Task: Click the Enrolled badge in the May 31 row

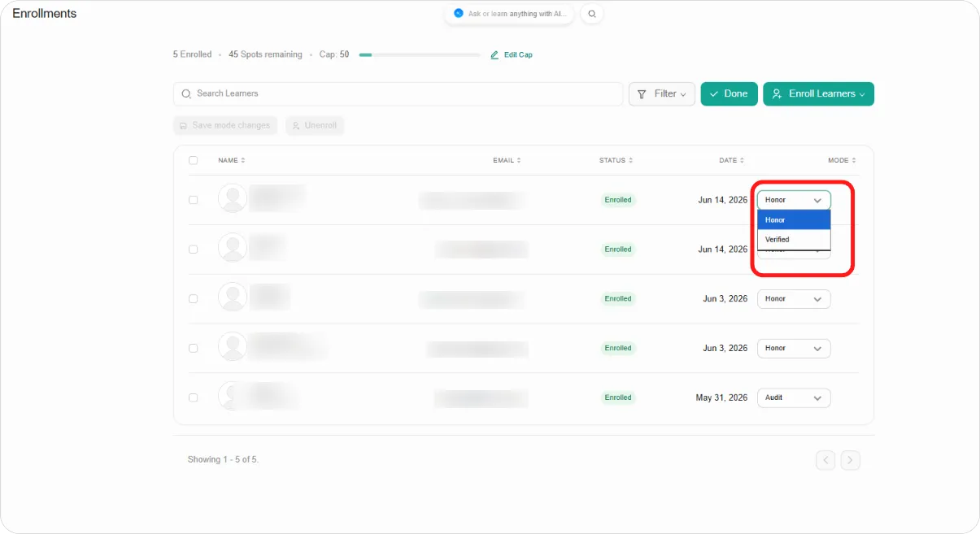Action: coord(618,397)
